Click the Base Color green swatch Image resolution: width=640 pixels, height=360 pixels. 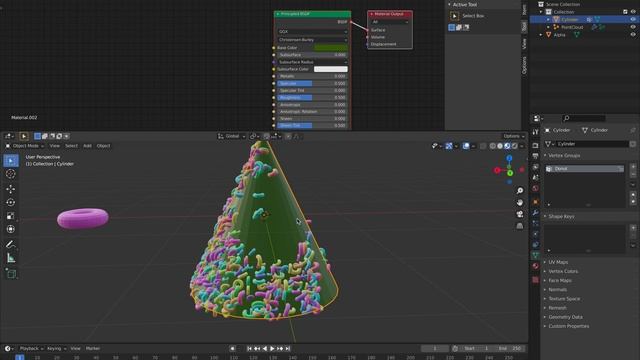[331, 48]
